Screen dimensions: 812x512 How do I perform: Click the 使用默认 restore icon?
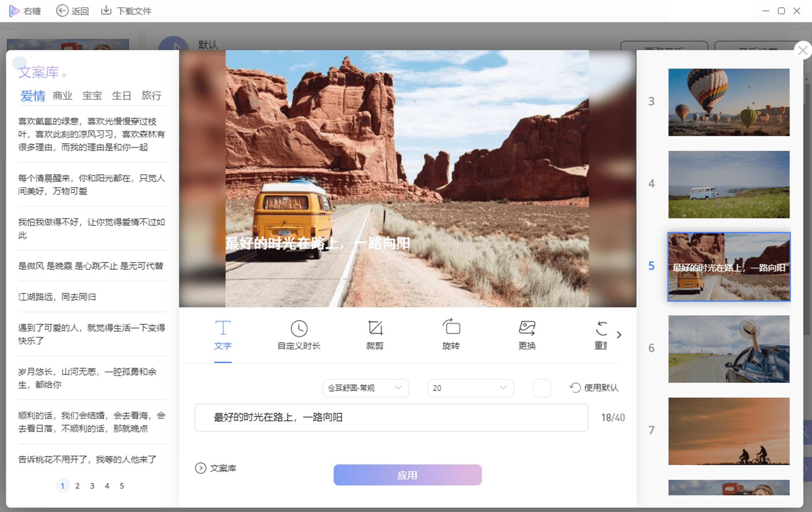[575, 388]
